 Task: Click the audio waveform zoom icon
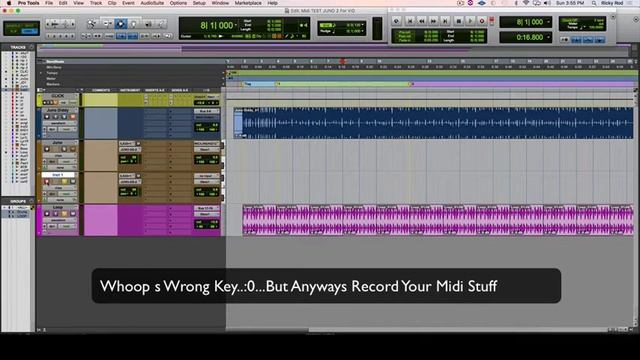pyautogui.click(x=55, y=24)
